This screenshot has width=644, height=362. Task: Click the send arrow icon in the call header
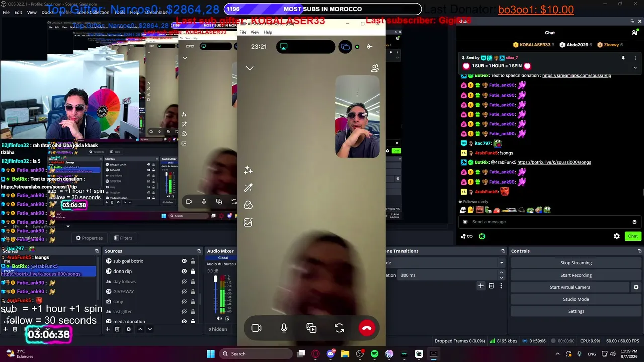[x=369, y=47]
